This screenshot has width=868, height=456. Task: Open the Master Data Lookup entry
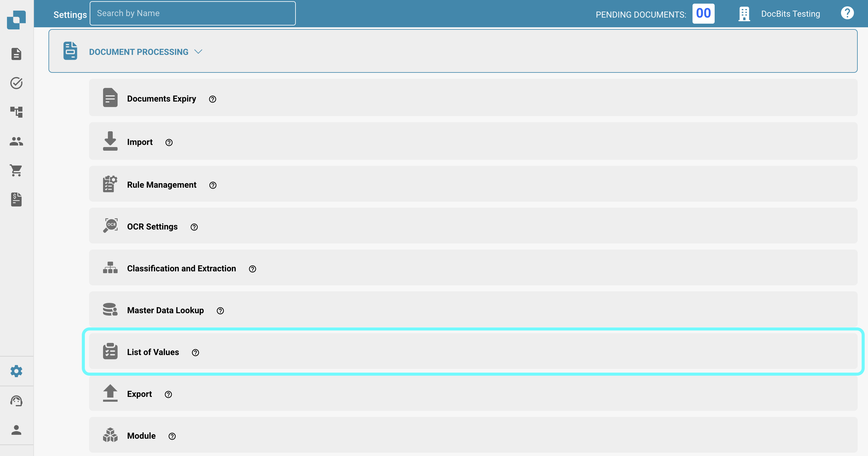[x=165, y=310]
